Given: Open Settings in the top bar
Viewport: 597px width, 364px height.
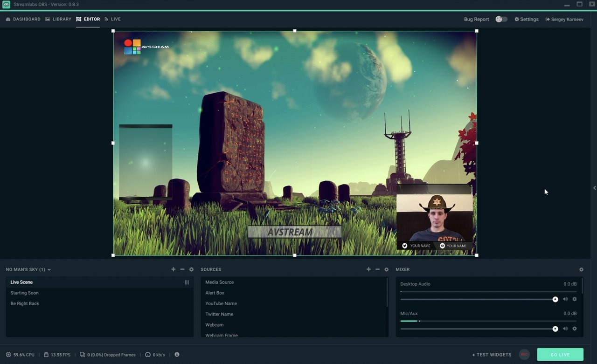Looking at the screenshot, I should coord(527,19).
